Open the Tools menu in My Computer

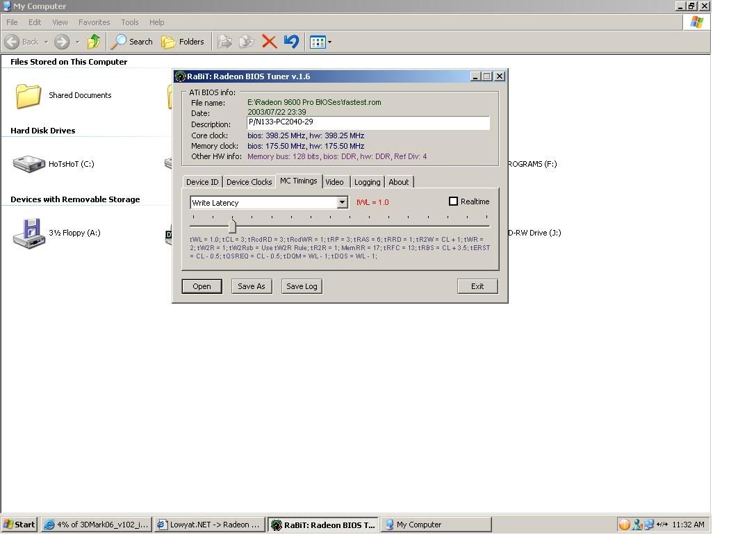[129, 22]
